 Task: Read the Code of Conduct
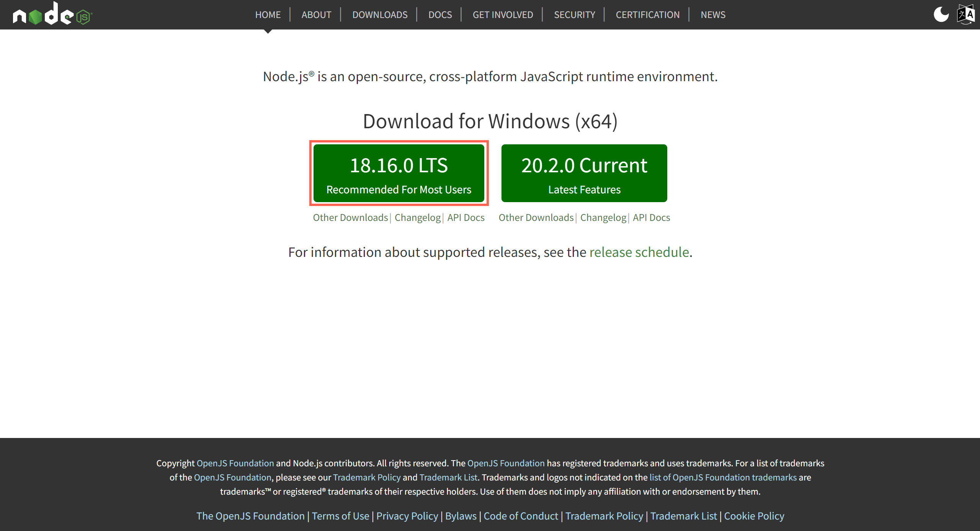(x=521, y=516)
